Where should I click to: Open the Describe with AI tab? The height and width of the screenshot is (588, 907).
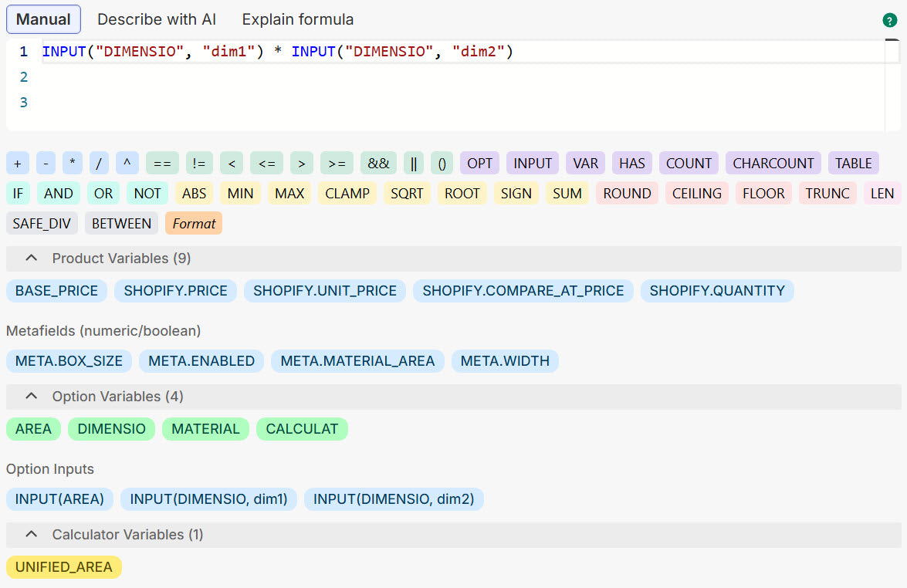click(x=157, y=19)
